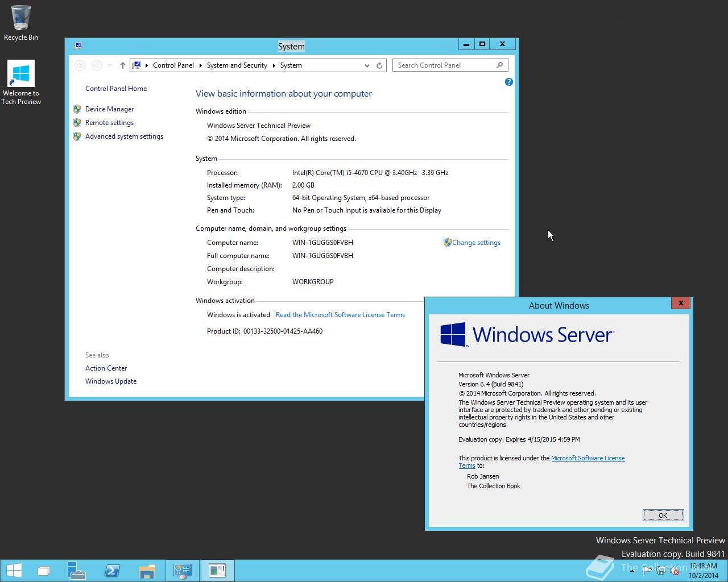Click the Pen and Touch value text
Viewport: 728px width, 582px height.
367,210
